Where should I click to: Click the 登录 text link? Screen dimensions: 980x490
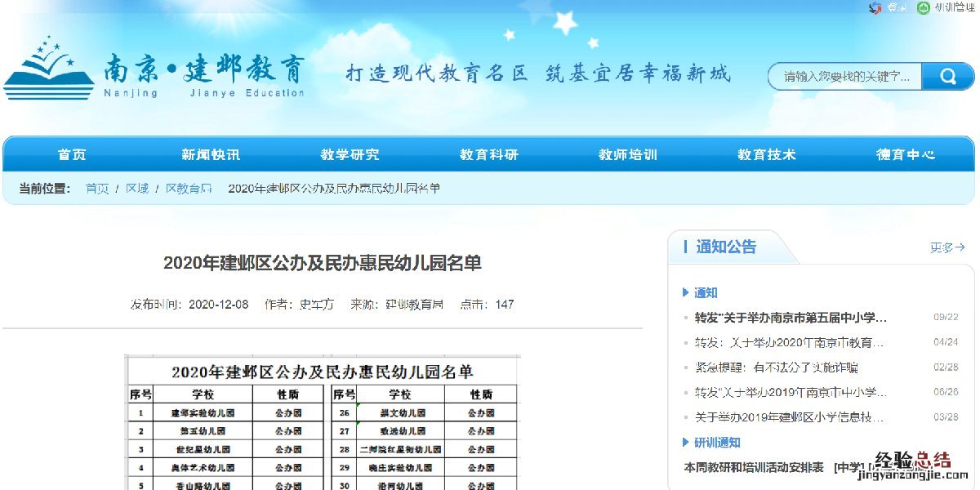897,7
